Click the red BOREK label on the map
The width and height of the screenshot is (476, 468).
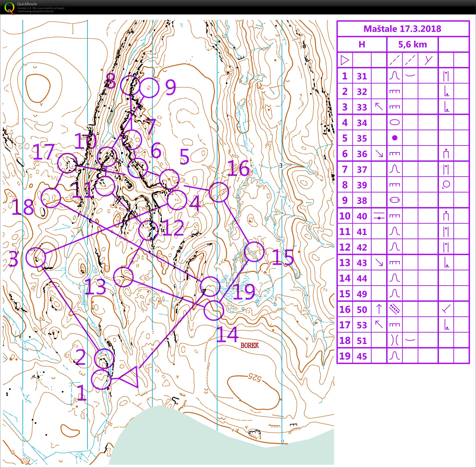(x=249, y=345)
